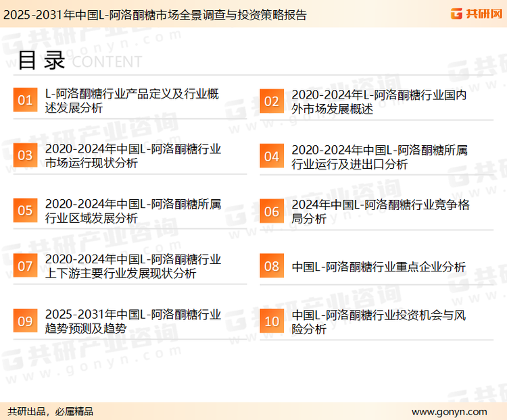Click the orange 02 chapter number box
The width and height of the screenshot is (507, 420).
pos(272,101)
